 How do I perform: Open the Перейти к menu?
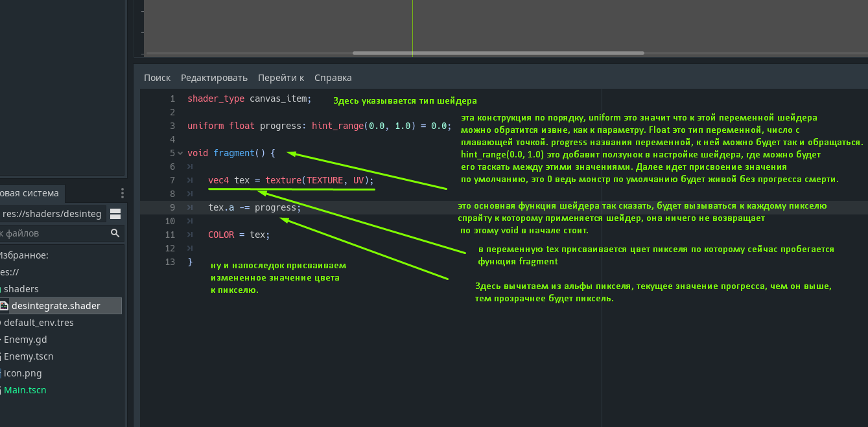[x=281, y=78]
